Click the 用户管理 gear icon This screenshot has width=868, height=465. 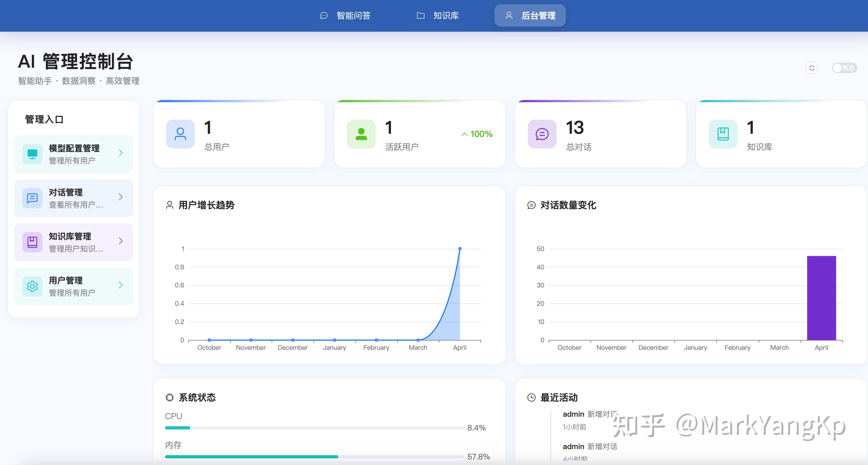[32, 286]
